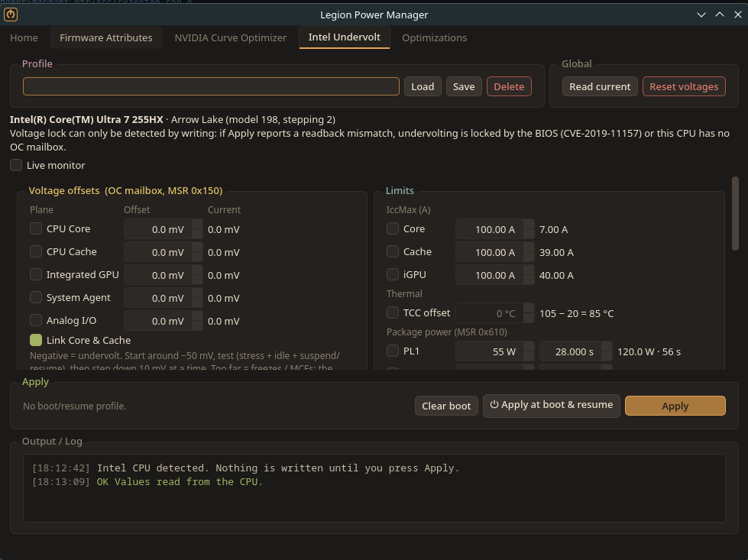Click the Reset voltages button
Screen dimensions: 748x560
pyautogui.click(x=684, y=86)
